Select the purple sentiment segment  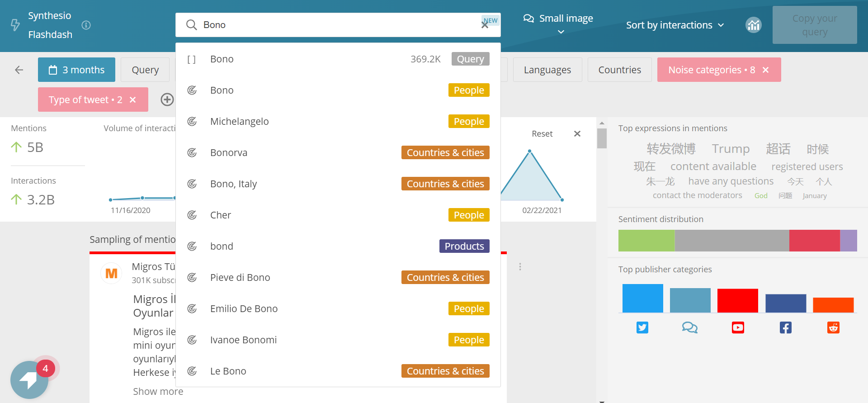[849, 241]
